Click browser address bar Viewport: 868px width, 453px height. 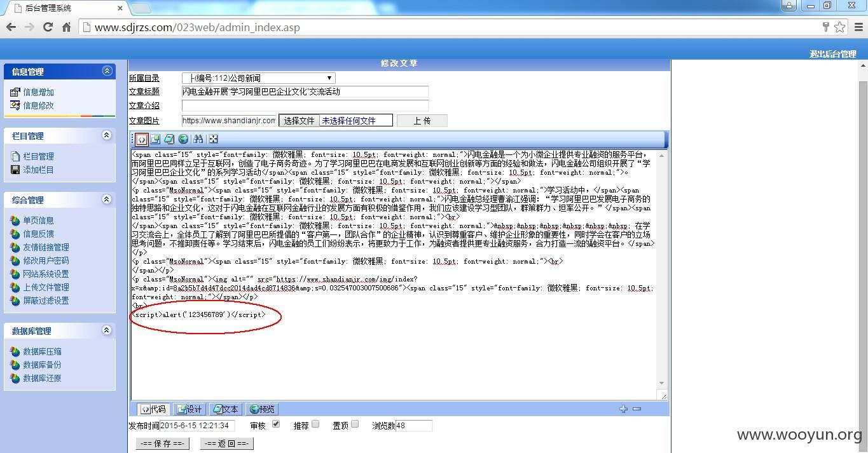(x=450, y=27)
